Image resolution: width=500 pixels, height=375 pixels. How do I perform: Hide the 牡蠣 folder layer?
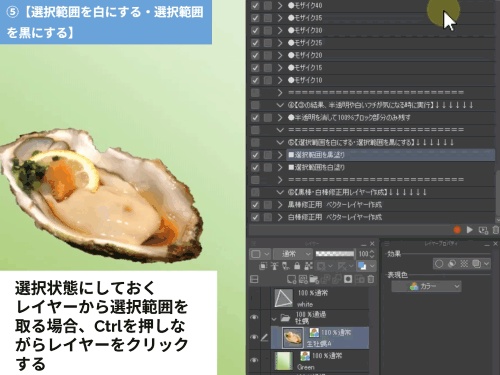[254, 317]
